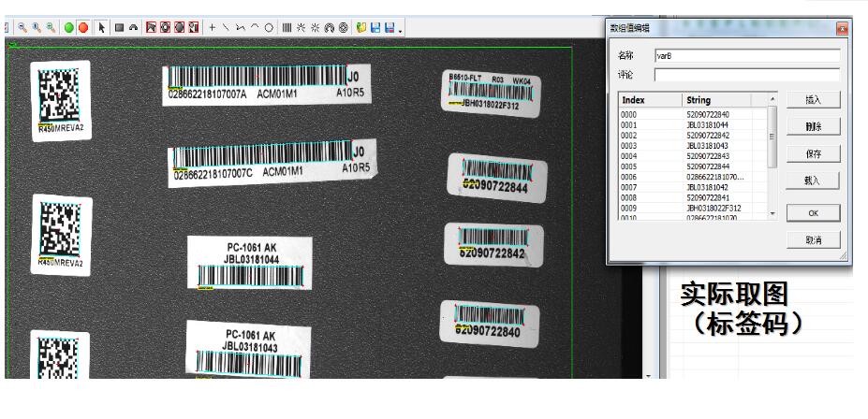Click the 保存 save button
Viewport: 868px width, 419px height.
813,153
